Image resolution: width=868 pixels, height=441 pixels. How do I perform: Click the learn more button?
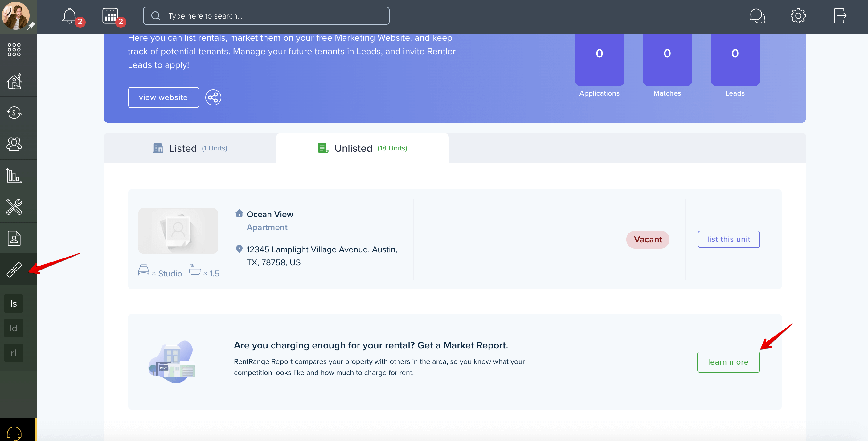pyautogui.click(x=728, y=362)
